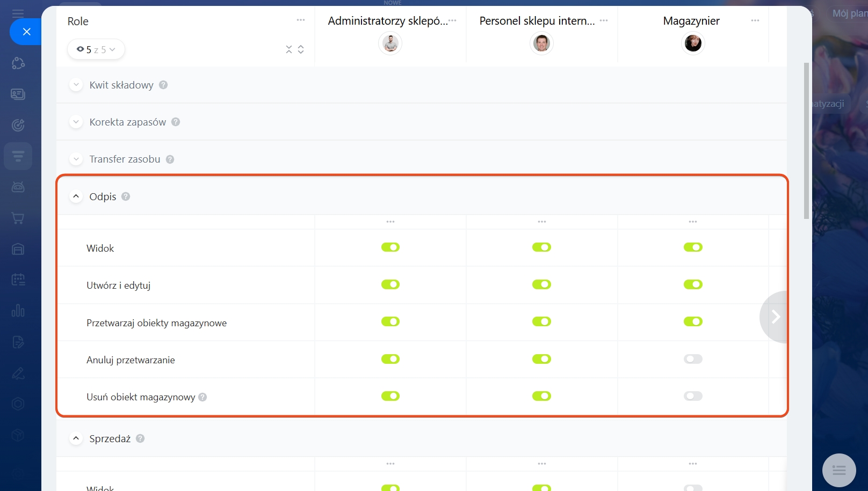
Task: Toggle Odpis Widok for Administratorzy
Action: pos(390,247)
